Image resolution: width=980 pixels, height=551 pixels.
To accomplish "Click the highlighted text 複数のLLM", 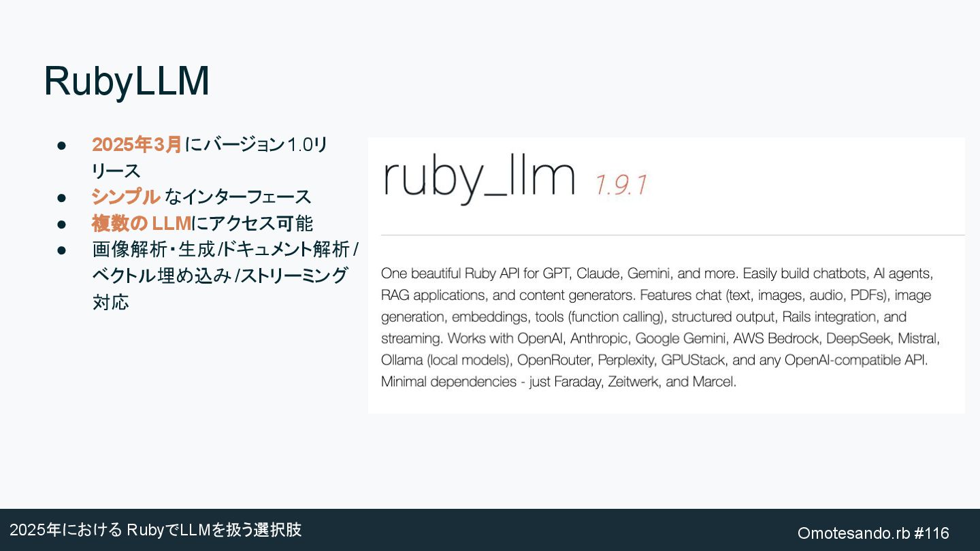I will click(142, 223).
